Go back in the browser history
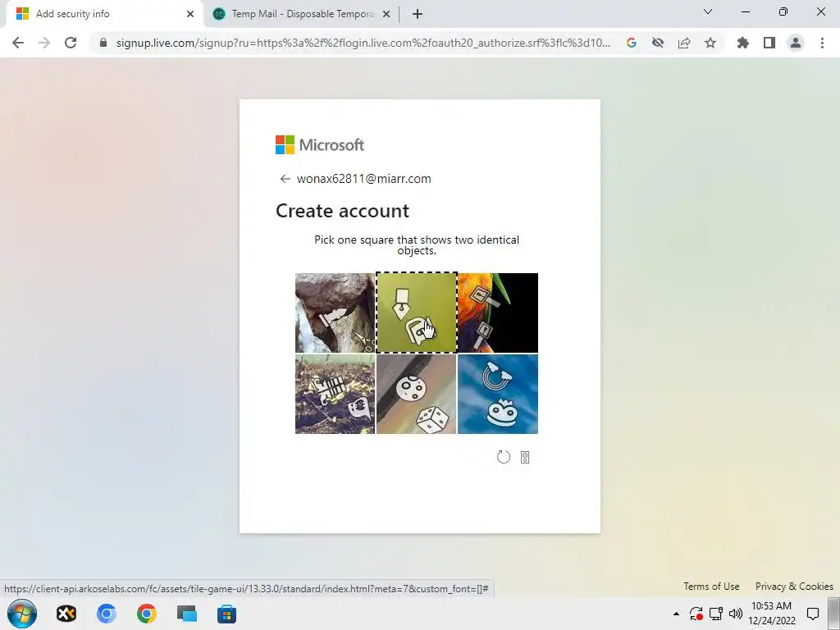840x630 pixels. [18, 43]
